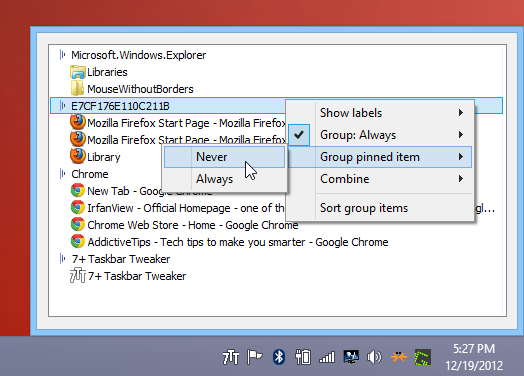Expand the Show labels submenu arrow
This screenshot has height=376, width=524.
461,113
